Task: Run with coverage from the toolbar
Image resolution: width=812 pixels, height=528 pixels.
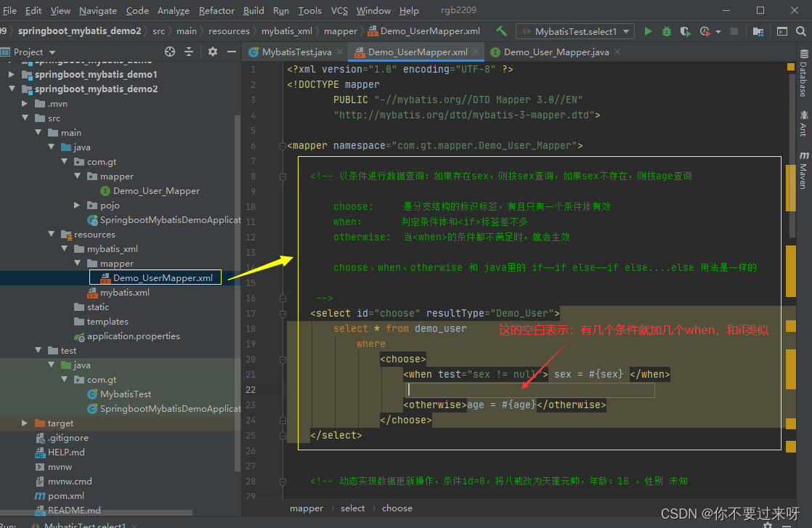Action: [x=685, y=31]
